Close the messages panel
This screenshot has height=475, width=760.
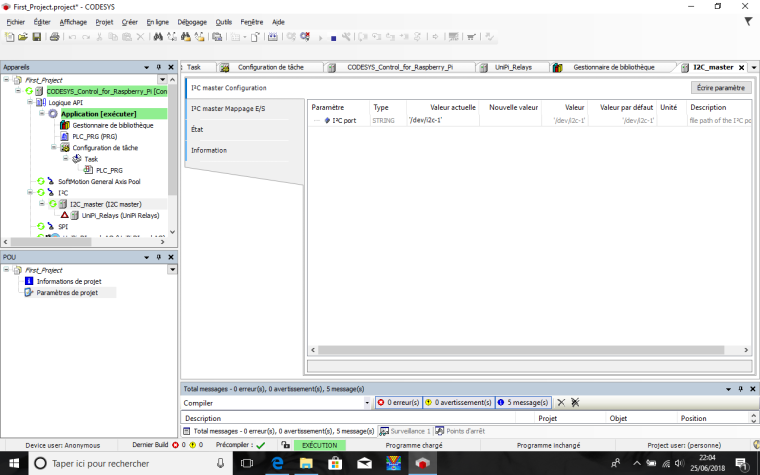pos(753,389)
